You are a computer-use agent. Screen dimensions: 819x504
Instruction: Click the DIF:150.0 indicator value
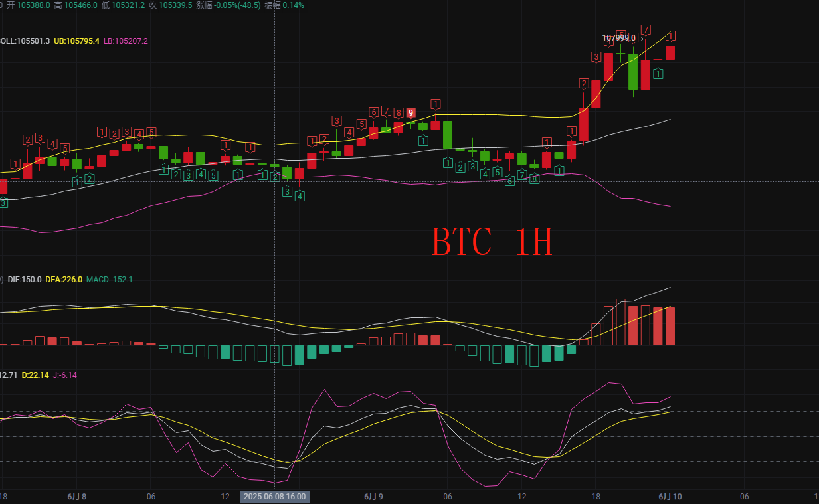pyautogui.click(x=25, y=280)
